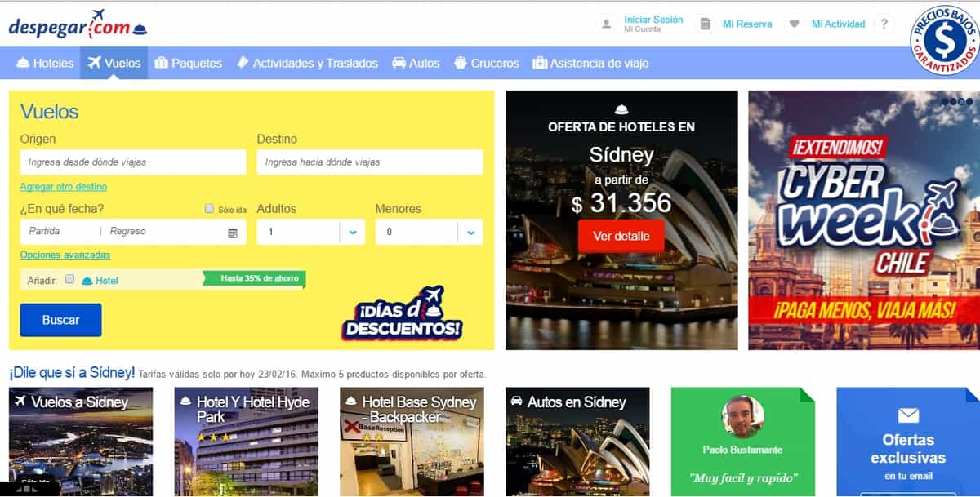Click the heart icon beside Mi Actividad
980x497 pixels.
click(794, 24)
